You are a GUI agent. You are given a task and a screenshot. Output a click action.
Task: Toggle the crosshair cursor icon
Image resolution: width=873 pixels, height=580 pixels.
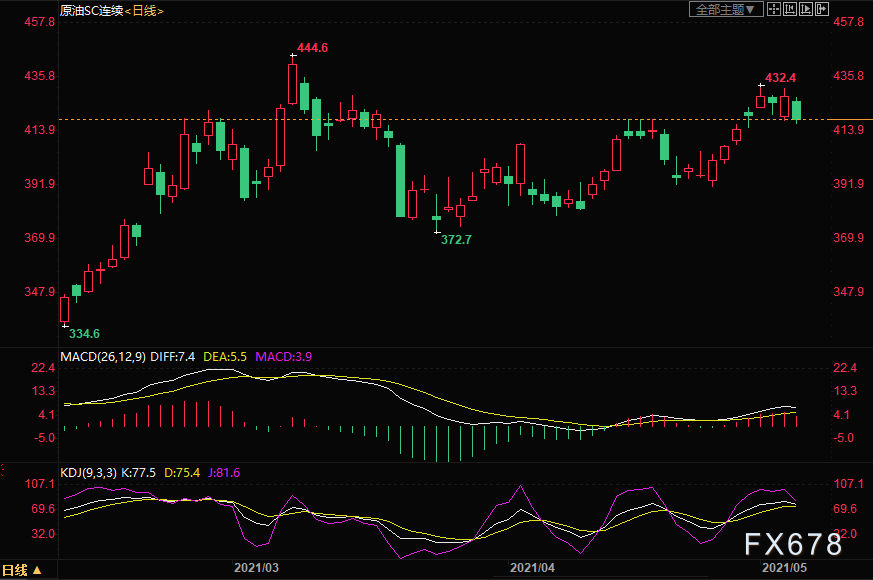[774, 9]
